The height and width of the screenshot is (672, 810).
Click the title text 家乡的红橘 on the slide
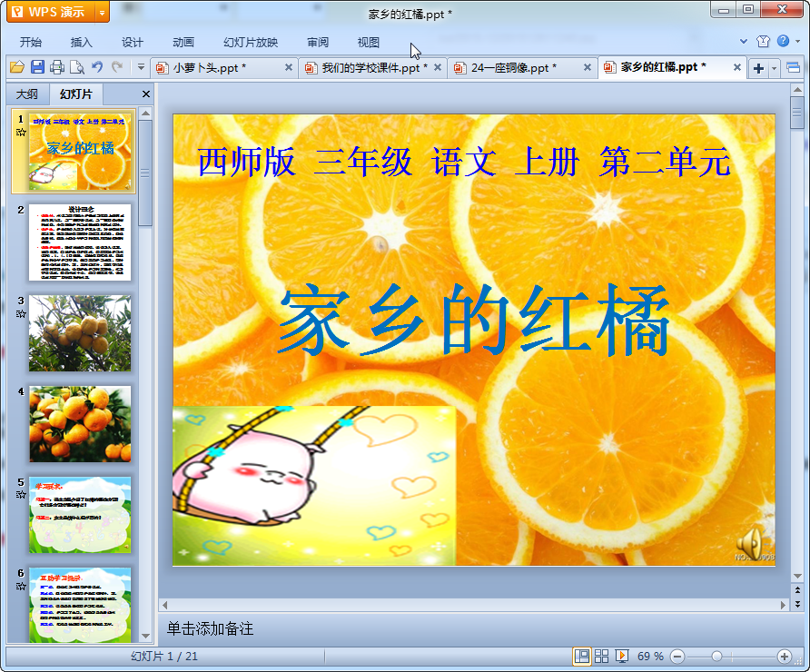[474, 321]
